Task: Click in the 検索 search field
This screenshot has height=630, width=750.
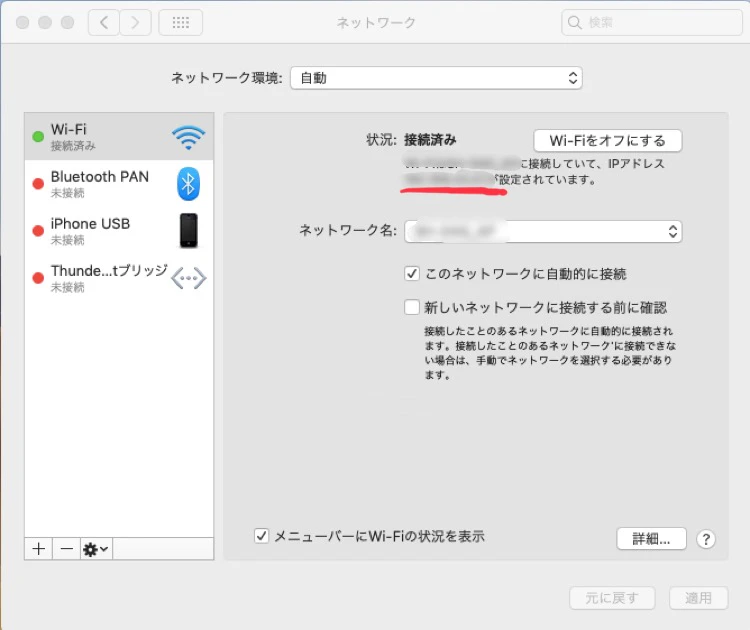Action: click(x=652, y=22)
